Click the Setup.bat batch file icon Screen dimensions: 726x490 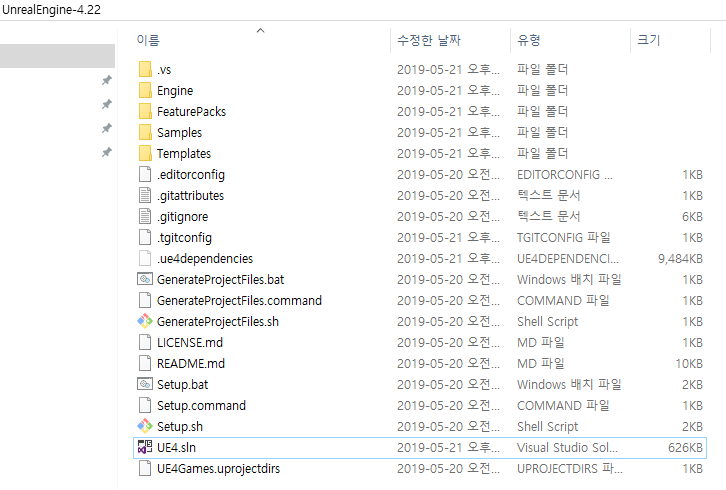[145, 384]
